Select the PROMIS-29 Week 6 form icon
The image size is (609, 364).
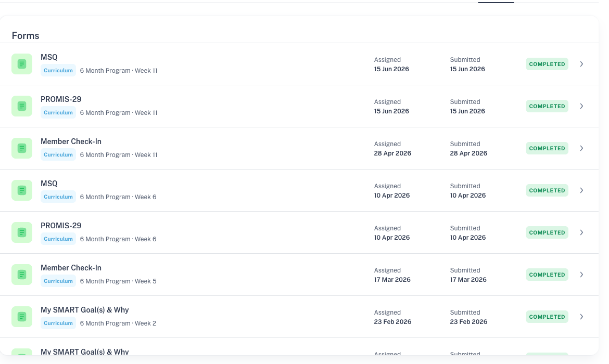22,232
